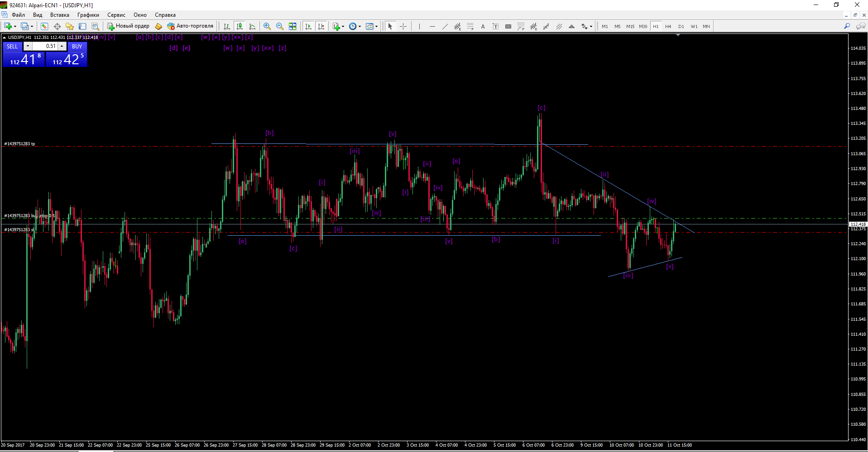This screenshot has height=452, width=868.
Task: Select the equidistant channel tool
Action: coord(457,26)
